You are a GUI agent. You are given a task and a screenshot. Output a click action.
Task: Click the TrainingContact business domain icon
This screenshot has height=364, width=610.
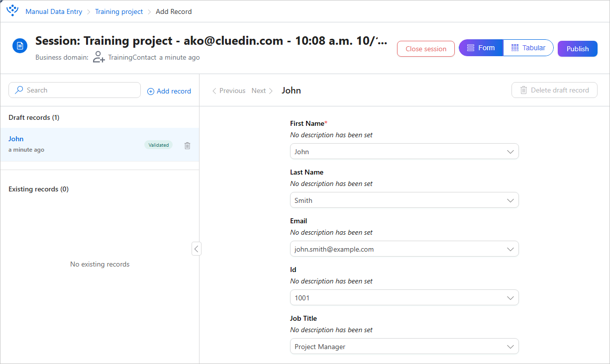click(99, 57)
